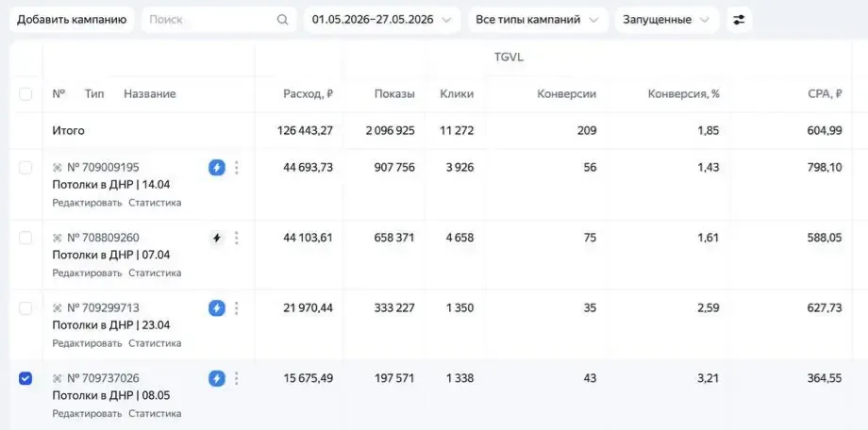Click the blue lightning icon for campaign 709737026
This screenshot has width=868, height=430.
tap(217, 378)
